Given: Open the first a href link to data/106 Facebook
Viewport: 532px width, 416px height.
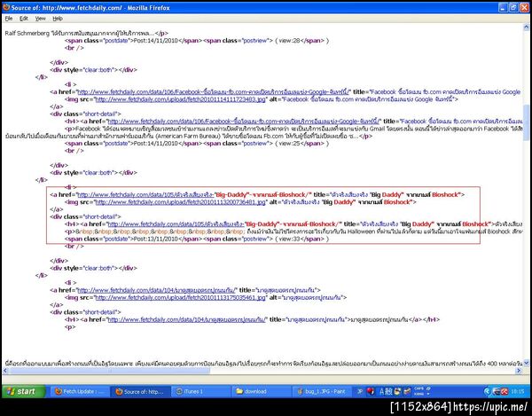Looking at the screenshot, I should [x=214, y=92].
